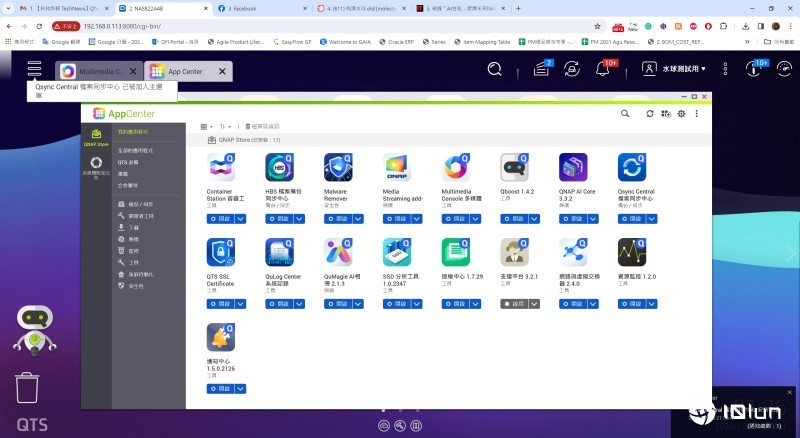Click the Malware Remover shield icon
This screenshot has height=438, width=800.
click(x=338, y=166)
